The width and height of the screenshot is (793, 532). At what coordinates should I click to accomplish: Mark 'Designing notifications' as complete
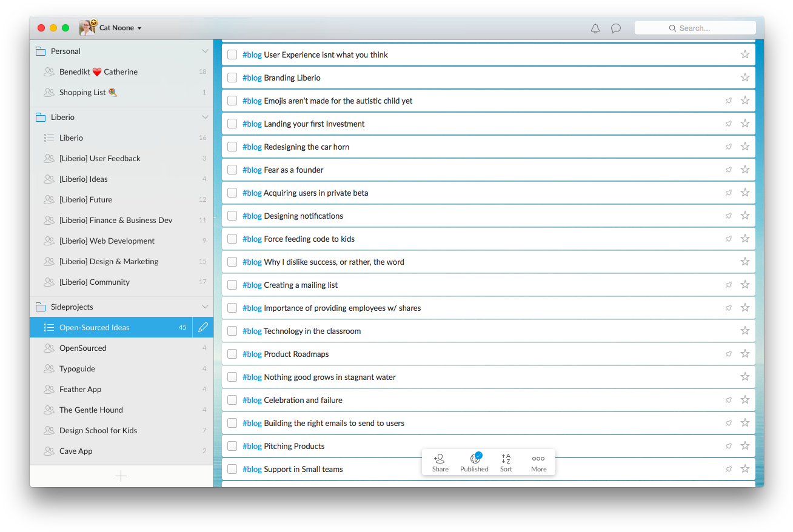point(232,216)
